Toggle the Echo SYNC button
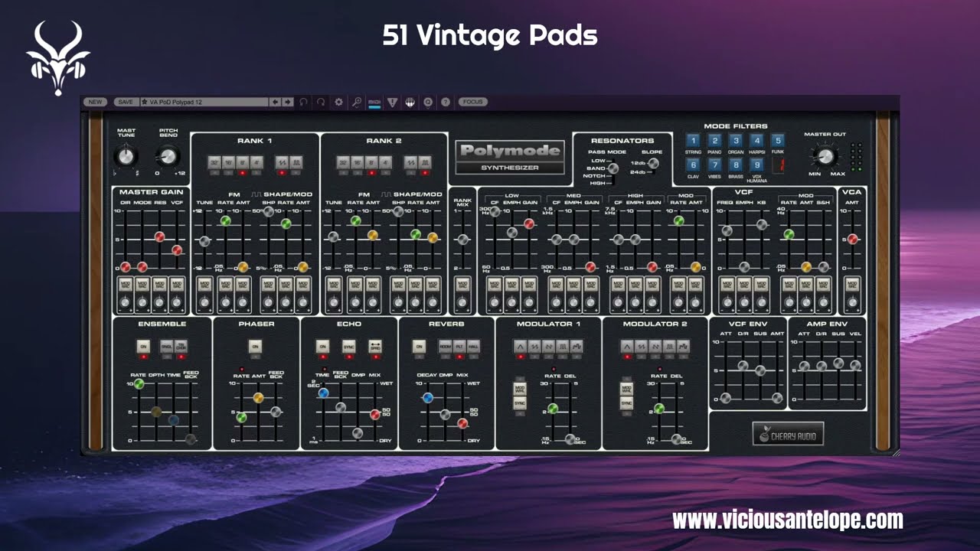 tap(348, 347)
